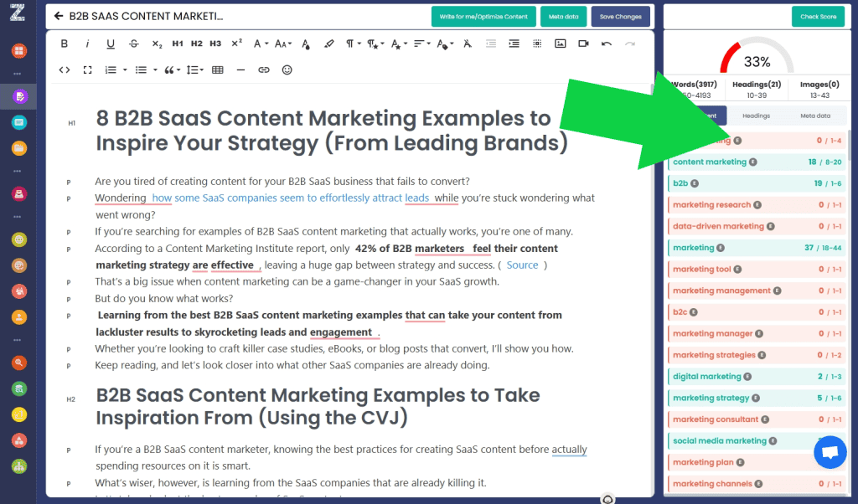Open text color droplet tool
Screen dimensions: 858x504
click(305, 44)
